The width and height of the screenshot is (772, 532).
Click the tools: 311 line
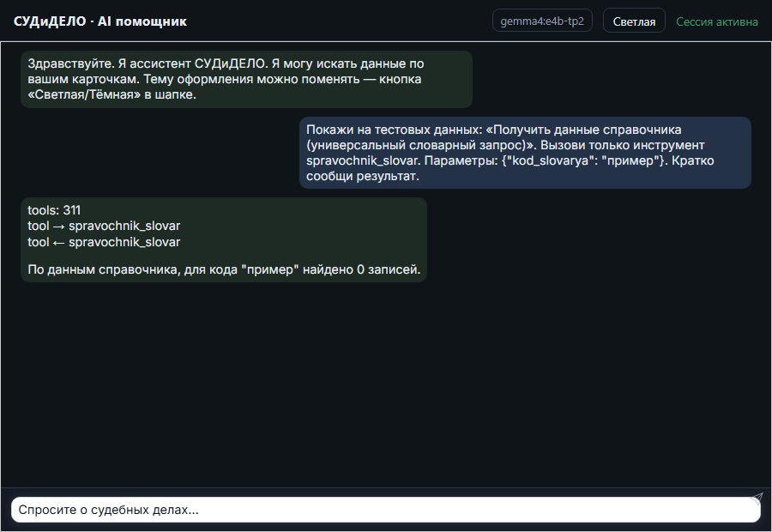(x=54, y=210)
